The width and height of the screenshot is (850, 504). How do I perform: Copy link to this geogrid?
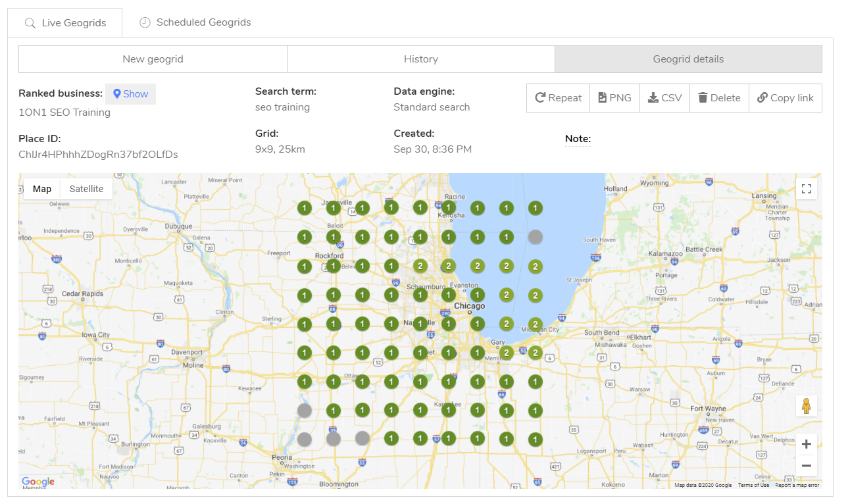pos(785,98)
